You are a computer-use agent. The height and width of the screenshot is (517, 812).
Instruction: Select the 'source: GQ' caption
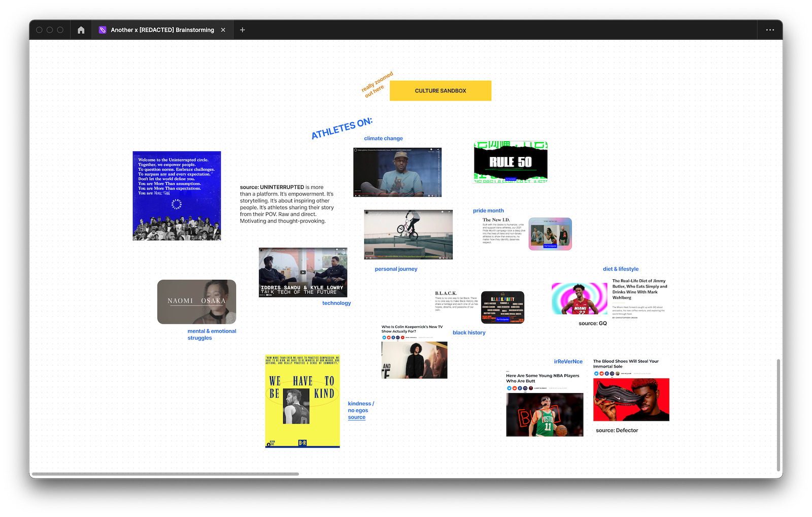pos(593,323)
